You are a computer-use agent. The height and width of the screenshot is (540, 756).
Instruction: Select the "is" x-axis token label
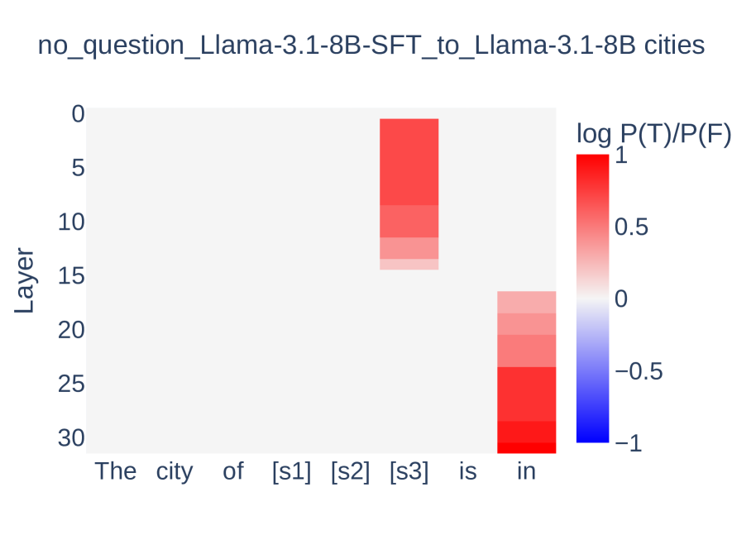pos(467,471)
